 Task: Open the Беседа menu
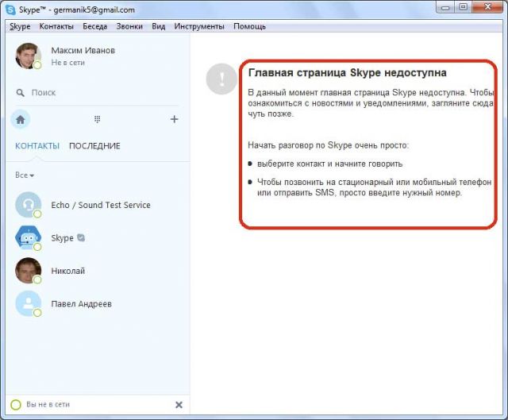(x=95, y=26)
